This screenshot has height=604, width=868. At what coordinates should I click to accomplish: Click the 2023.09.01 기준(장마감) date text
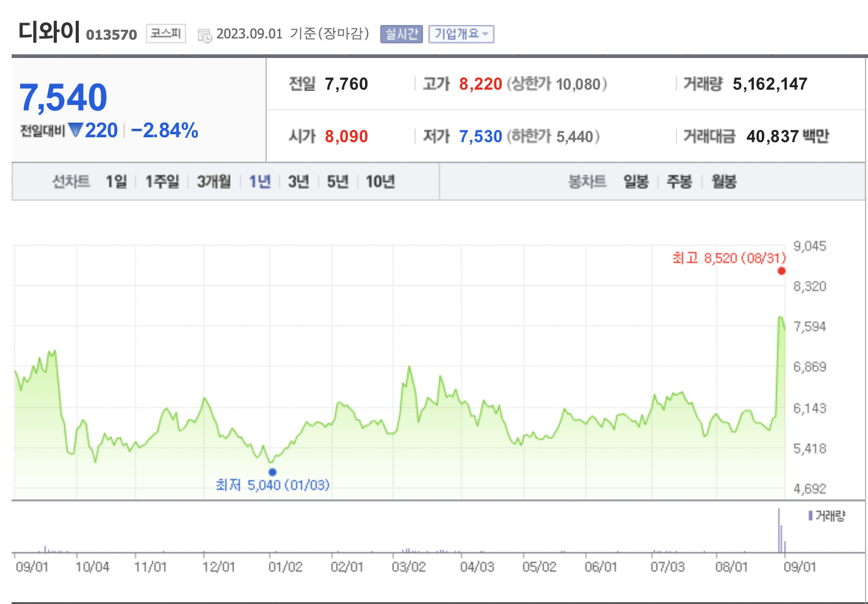pos(293,34)
